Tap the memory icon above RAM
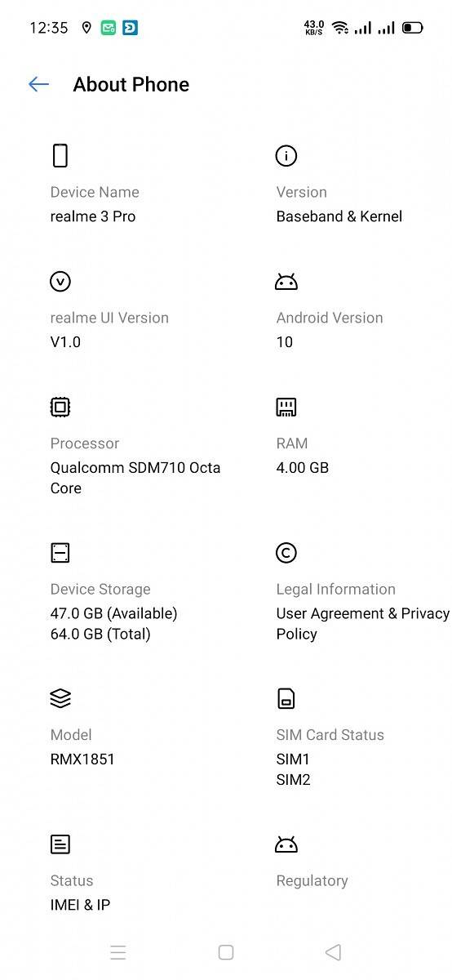The width and height of the screenshot is (452, 980). 286,407
